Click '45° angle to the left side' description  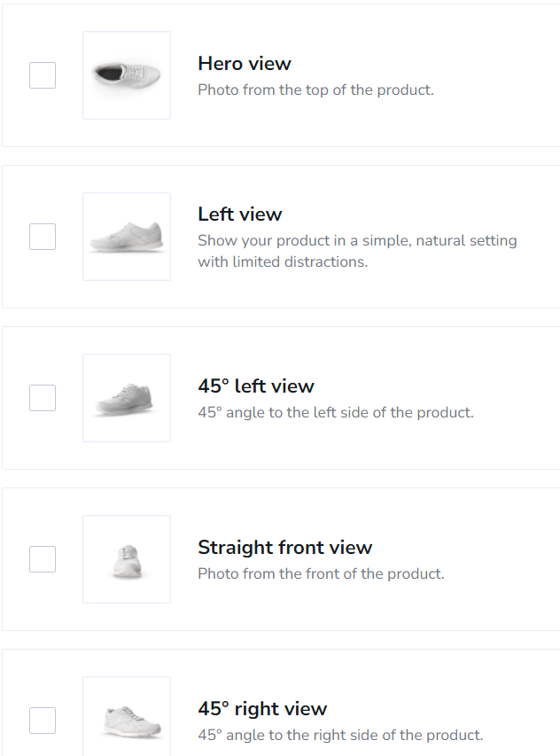[335, 412]
